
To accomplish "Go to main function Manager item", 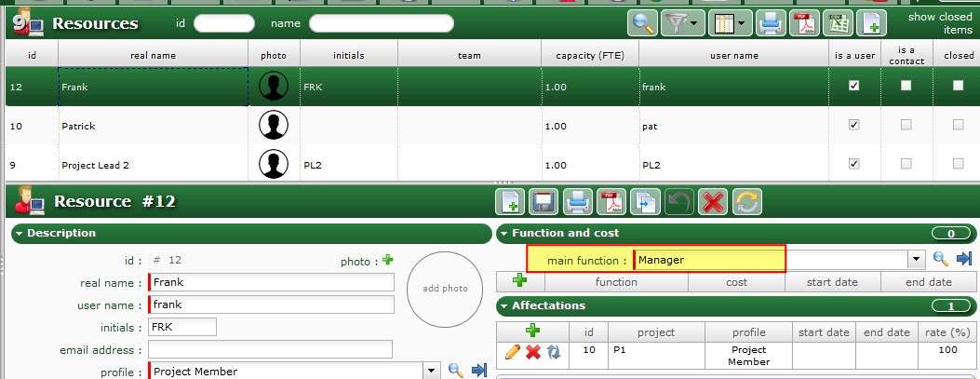I will click(x=964, y=258).
